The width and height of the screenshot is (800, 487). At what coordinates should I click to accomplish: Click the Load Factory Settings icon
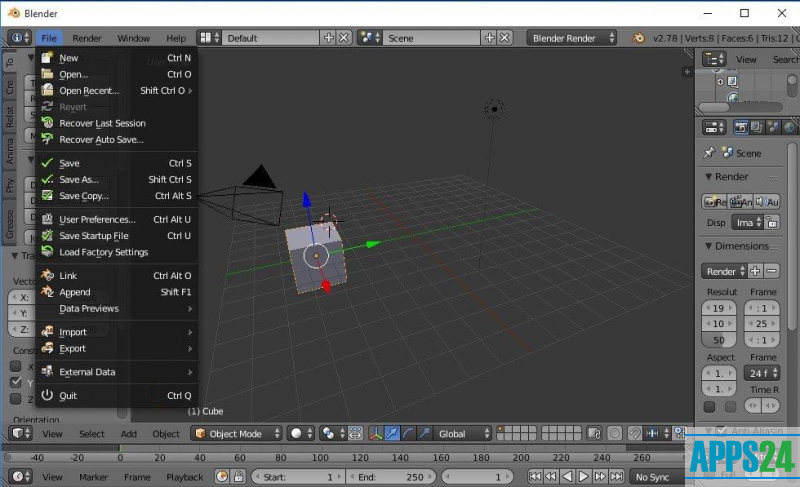(47, 252)
